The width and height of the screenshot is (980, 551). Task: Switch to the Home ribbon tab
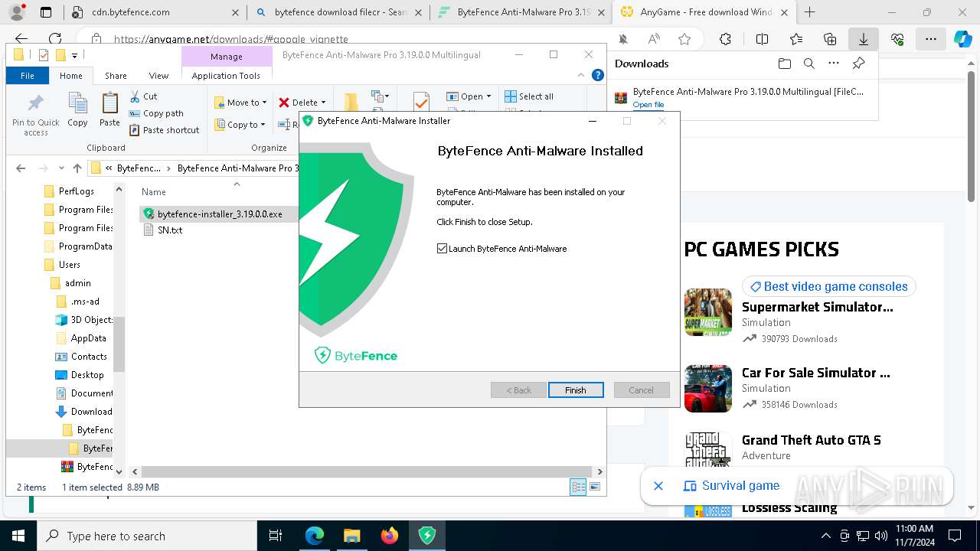point(71,76)
